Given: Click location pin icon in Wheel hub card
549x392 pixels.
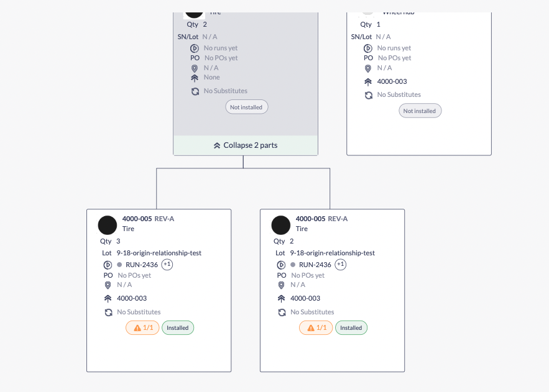Looking at the screenshot, I should [x=368, y=68].
